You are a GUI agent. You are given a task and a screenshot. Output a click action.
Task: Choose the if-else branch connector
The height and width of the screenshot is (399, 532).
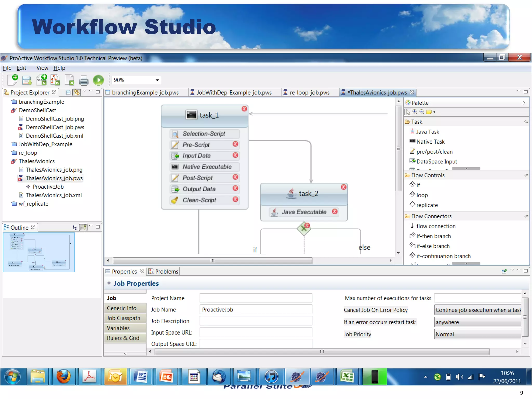(x=433, y=246)
